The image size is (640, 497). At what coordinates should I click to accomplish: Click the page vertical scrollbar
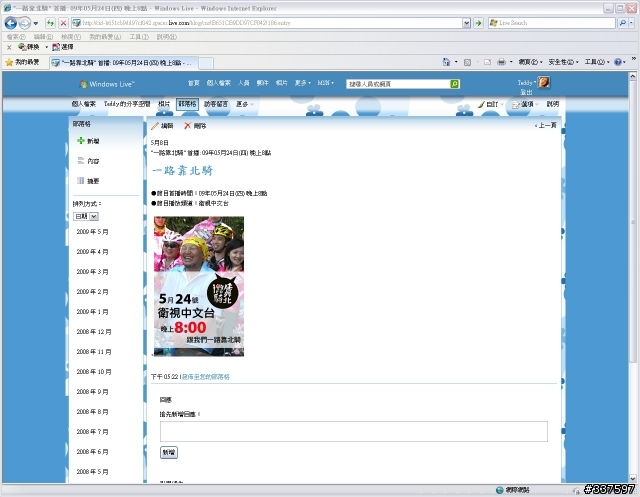(632, 277)
